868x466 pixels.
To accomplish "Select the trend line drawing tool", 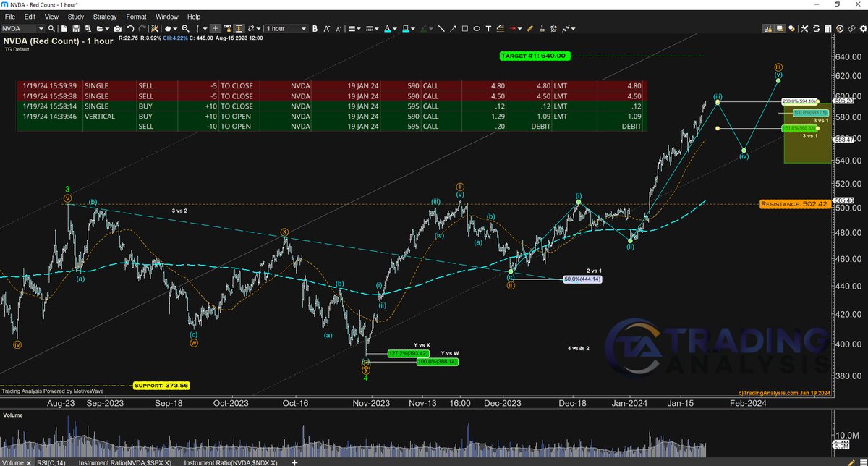I will (x=441, y=28).
